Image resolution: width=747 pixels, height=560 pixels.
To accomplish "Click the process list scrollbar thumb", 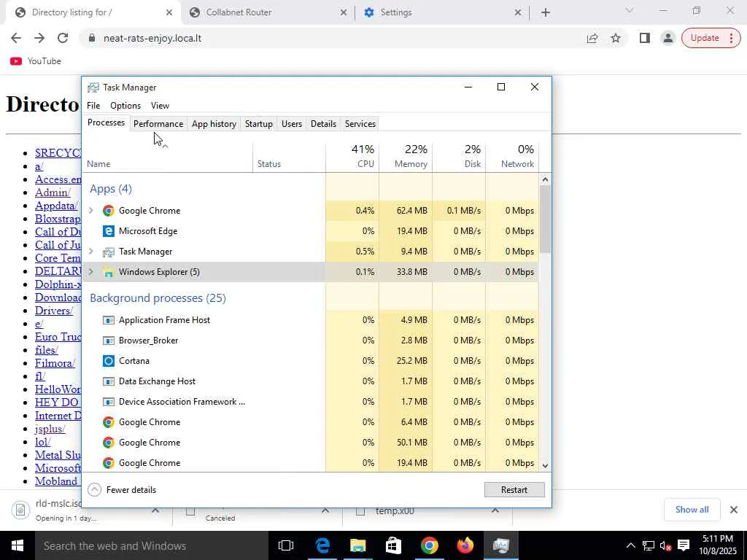I will [545, 219].
